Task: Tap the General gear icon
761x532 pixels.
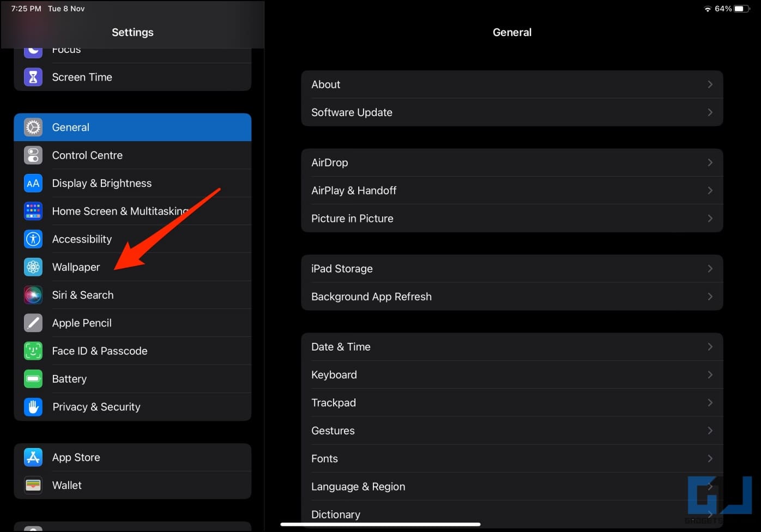Action: tap(33, 127)
